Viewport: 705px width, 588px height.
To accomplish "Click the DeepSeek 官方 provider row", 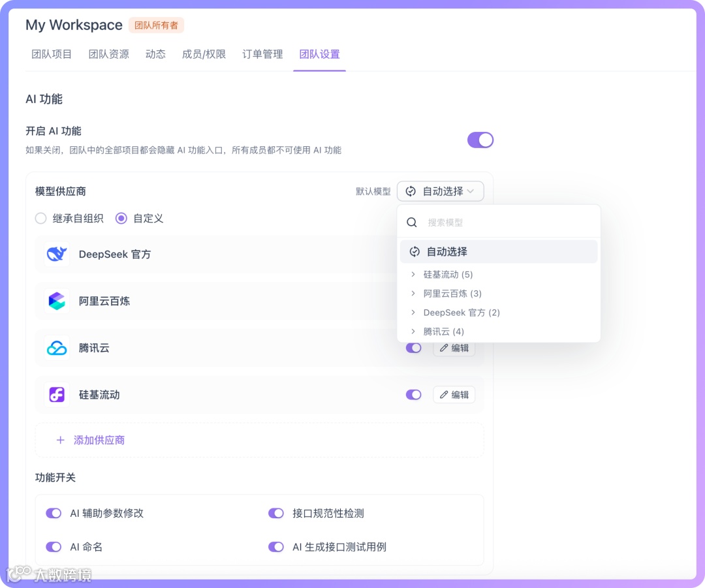I will pos(216,254).
